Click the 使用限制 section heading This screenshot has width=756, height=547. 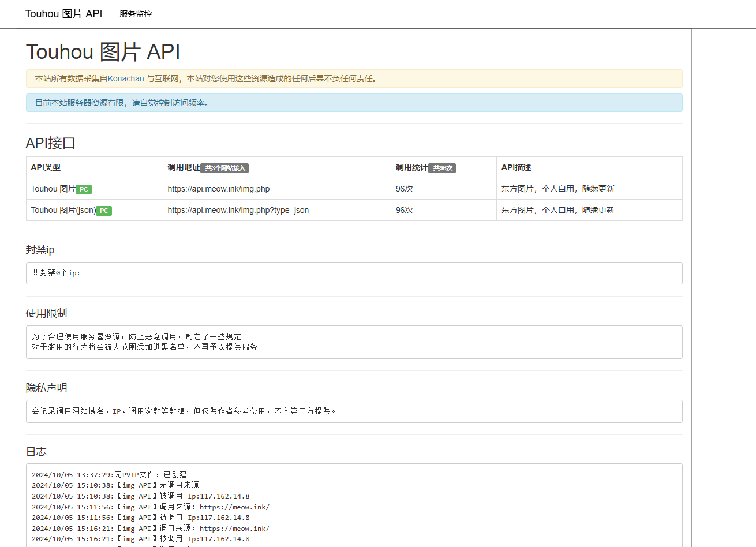[46, 313]
